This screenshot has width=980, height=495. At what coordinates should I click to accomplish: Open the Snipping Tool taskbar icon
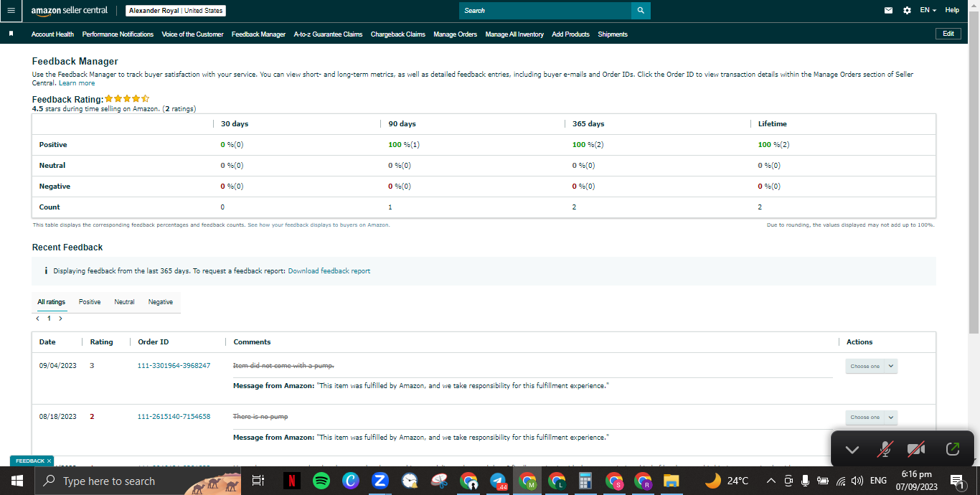pyautogui.click(x=439, y=481)
